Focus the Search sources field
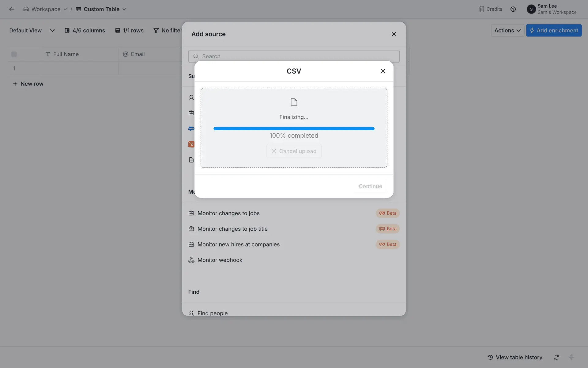Viewport: 588px width, 368px height. point(294,56)
